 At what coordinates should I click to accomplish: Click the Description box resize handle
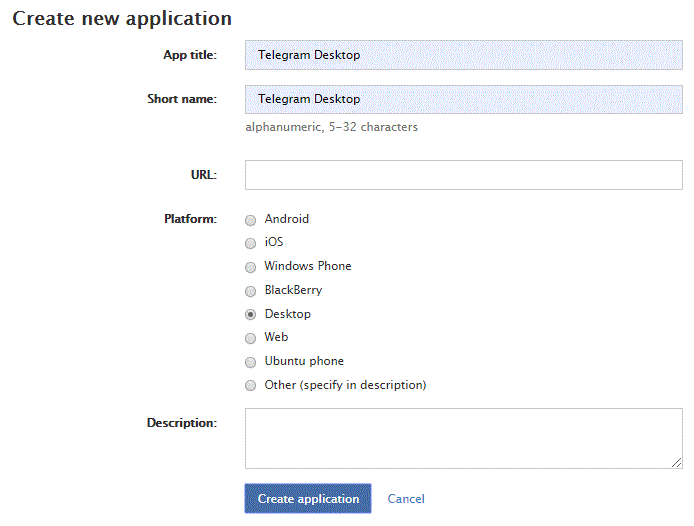pos(677,463)
